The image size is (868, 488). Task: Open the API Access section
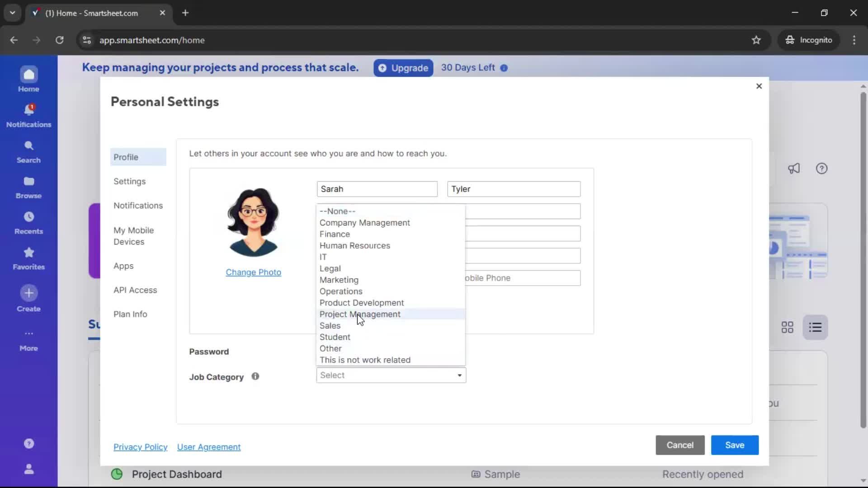(136, 290)
